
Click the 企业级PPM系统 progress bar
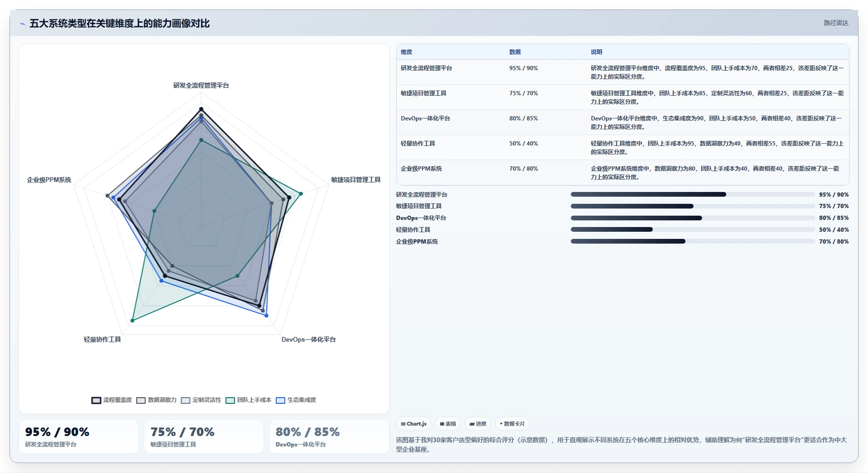[693, 241]
